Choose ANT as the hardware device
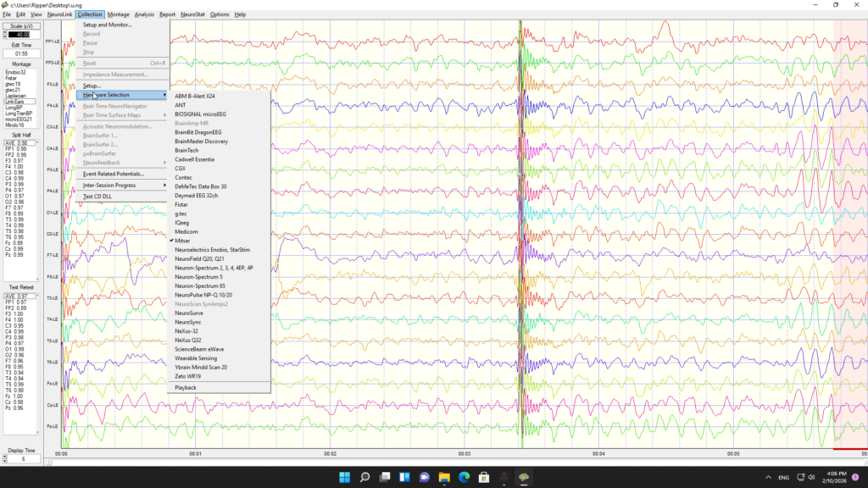The height and width of the screenshot is (488, 868). (181, 105)
